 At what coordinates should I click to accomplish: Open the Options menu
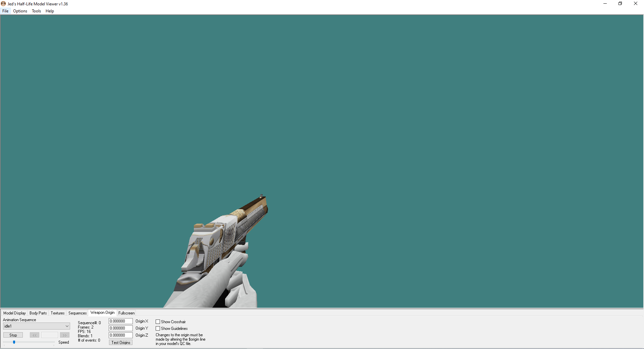[x=20, y=11]
